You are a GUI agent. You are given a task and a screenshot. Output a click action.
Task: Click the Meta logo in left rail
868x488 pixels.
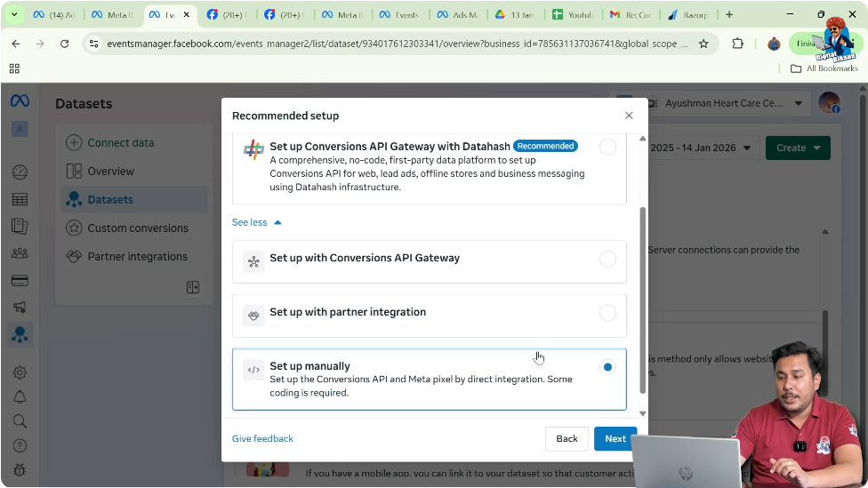(x=20, y=100)
